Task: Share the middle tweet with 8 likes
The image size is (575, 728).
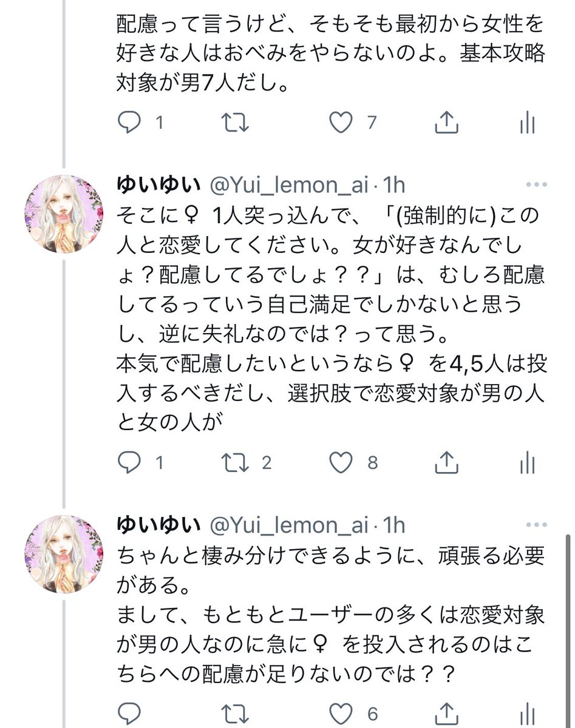Action: [x=447, y=463]
